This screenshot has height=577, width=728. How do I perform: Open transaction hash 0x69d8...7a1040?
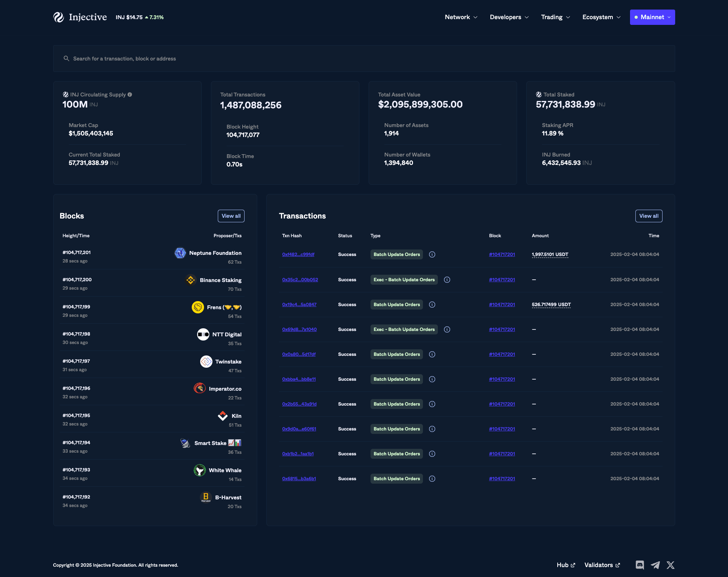299,329
